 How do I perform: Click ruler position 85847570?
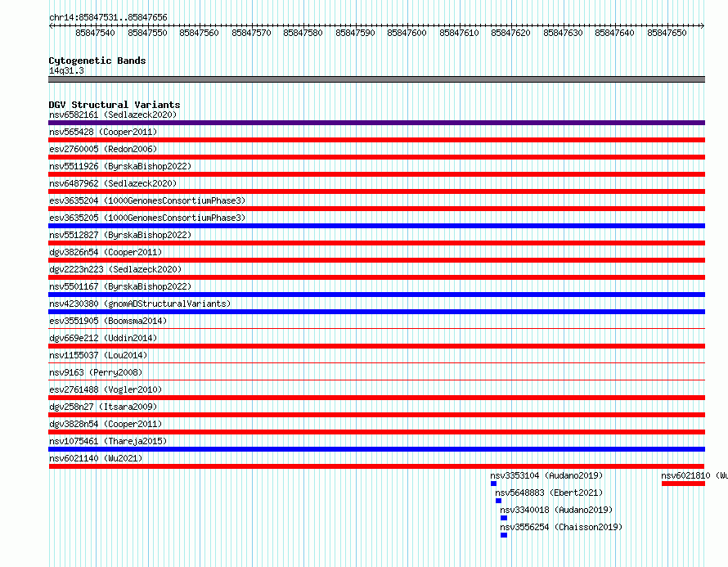(x=251, y=33)
